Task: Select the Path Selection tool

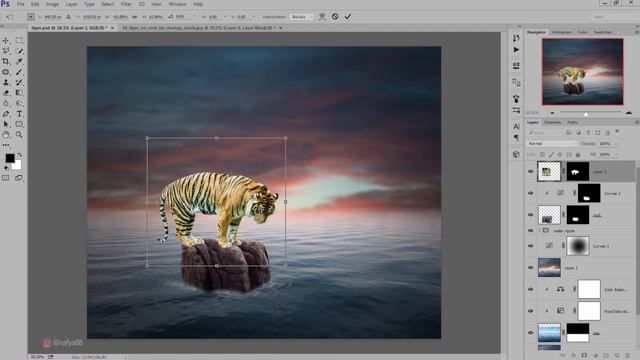Action: [x=6, y=124]
